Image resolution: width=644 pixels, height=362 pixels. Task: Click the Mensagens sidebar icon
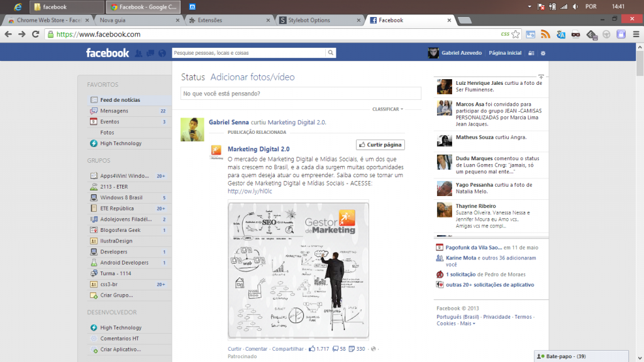click(94, 111)
